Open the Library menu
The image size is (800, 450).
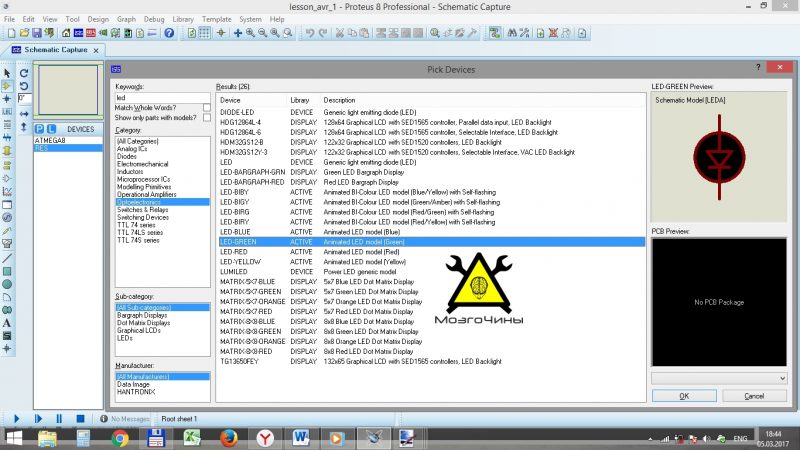click(x=183, y=19)
